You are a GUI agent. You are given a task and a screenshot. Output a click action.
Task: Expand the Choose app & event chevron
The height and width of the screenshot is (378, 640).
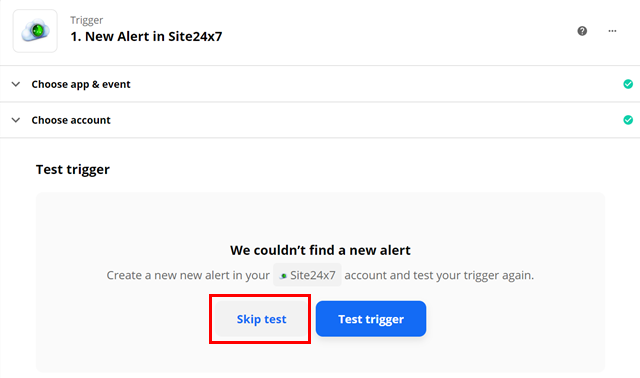16,84
